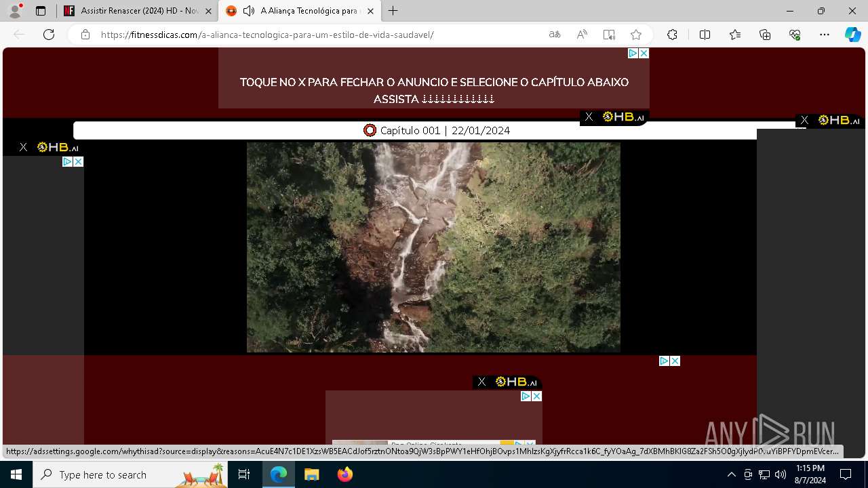Click AdChoices icon on left sidebar ad
The height and width of the screenshot is (488, 868).
click(68, 161)
